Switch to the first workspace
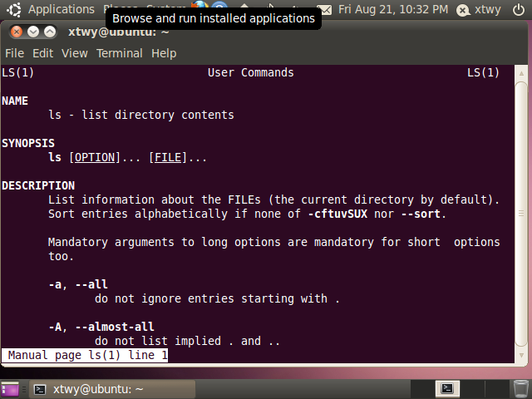The image size is (532, 399). pyautogui.click(x=423, y=389)
